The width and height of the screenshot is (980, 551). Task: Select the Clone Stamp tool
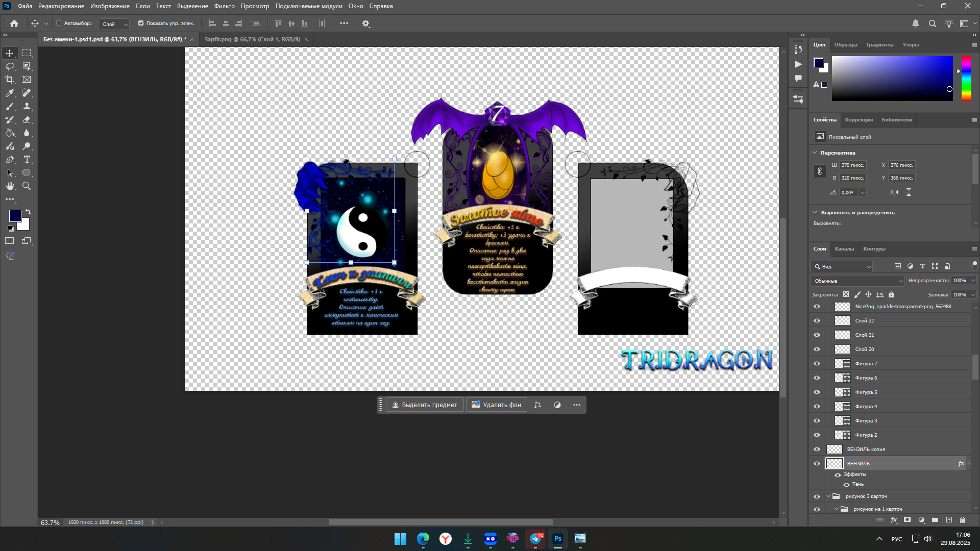pyautogui.click(x=27, y=107)
